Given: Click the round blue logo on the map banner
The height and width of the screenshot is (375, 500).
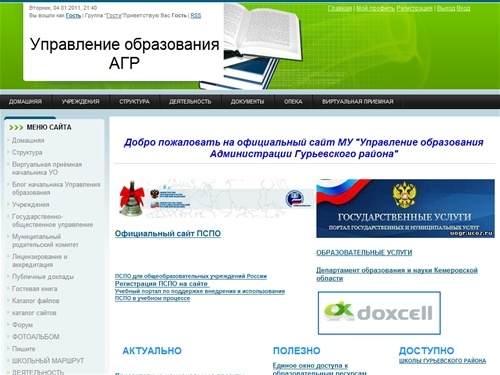Looking at the screenshot, I should pos(295,199).
